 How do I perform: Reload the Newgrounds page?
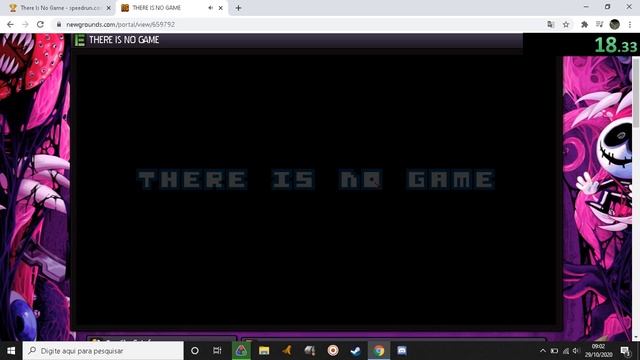point(40,24)
